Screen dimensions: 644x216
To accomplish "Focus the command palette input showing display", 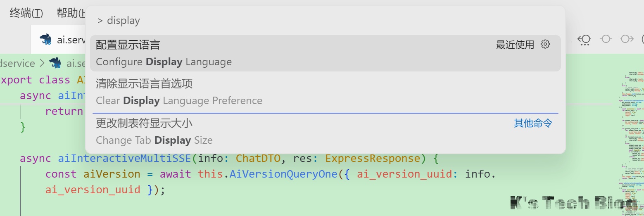I will [322, 21].
